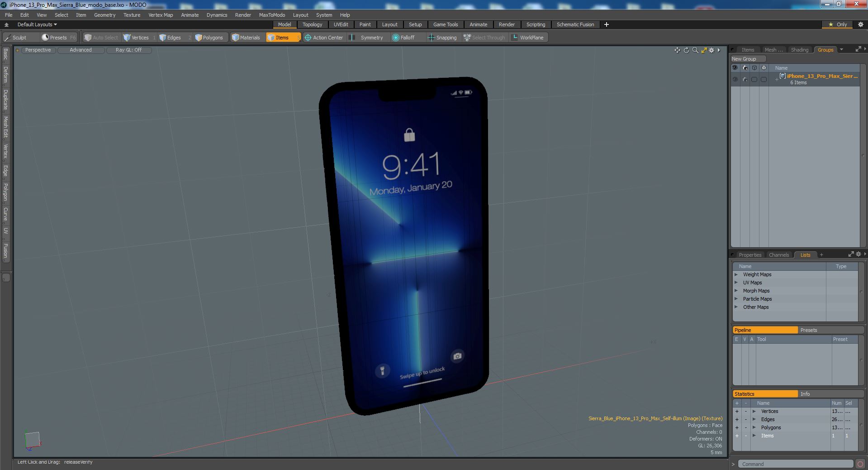
Task: Toggle Ray GL off setting
Action: point(128,50)
